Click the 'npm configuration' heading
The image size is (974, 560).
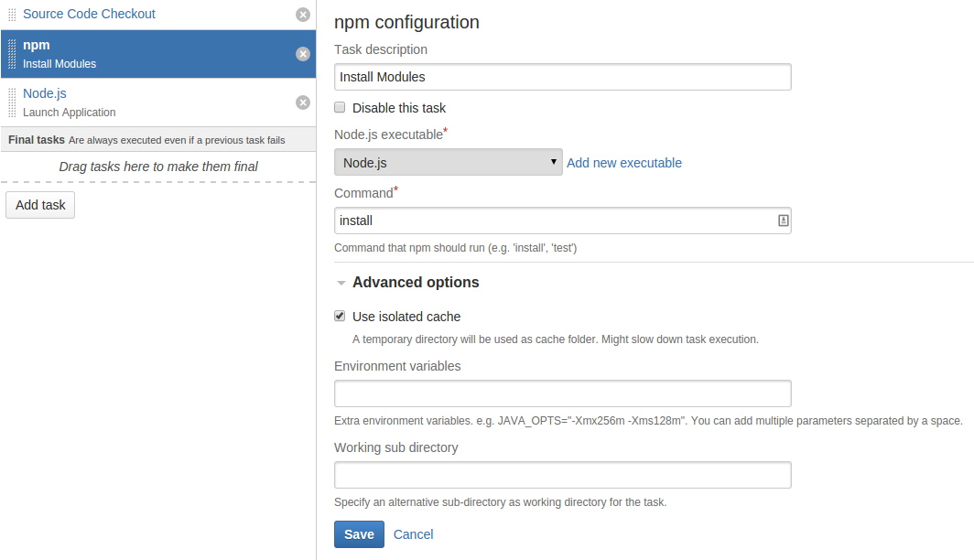[406, 22]
